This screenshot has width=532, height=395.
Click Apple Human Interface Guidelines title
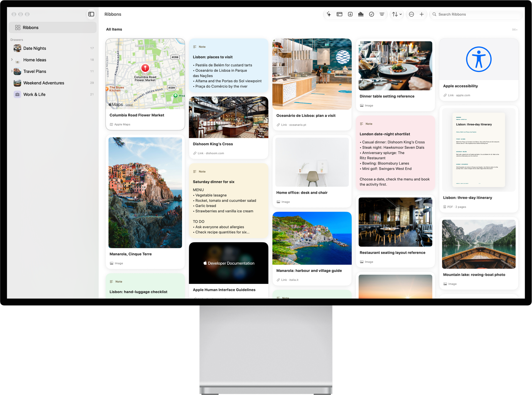[224, 290]
